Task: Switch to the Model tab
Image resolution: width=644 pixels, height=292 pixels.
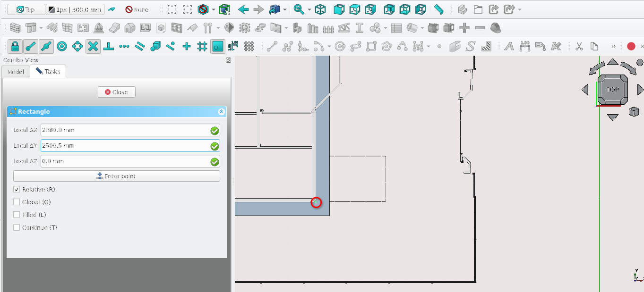Action: (x=16, y=72)
